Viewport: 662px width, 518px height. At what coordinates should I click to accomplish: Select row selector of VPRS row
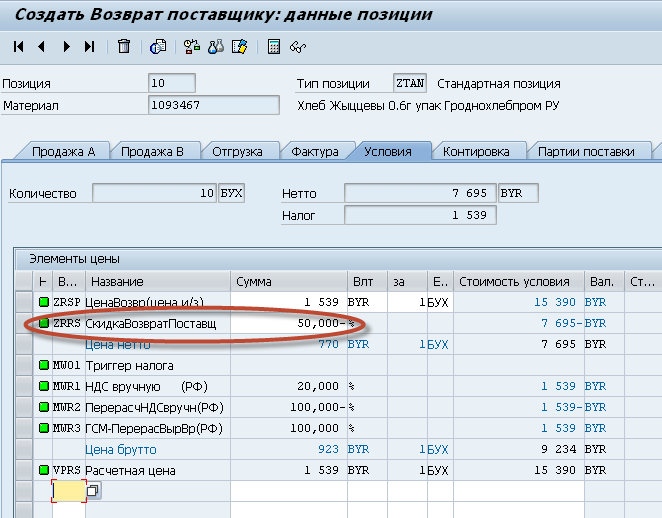coord(24,470)
